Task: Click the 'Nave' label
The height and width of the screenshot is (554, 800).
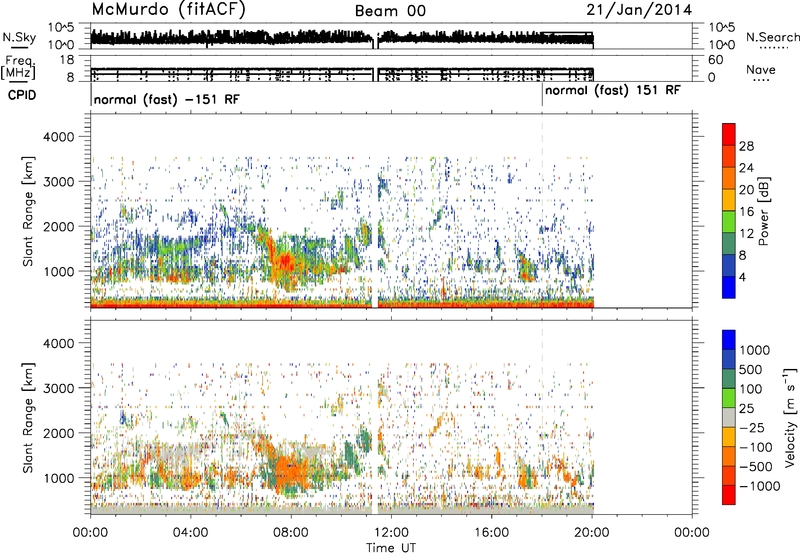Action: 760,70
